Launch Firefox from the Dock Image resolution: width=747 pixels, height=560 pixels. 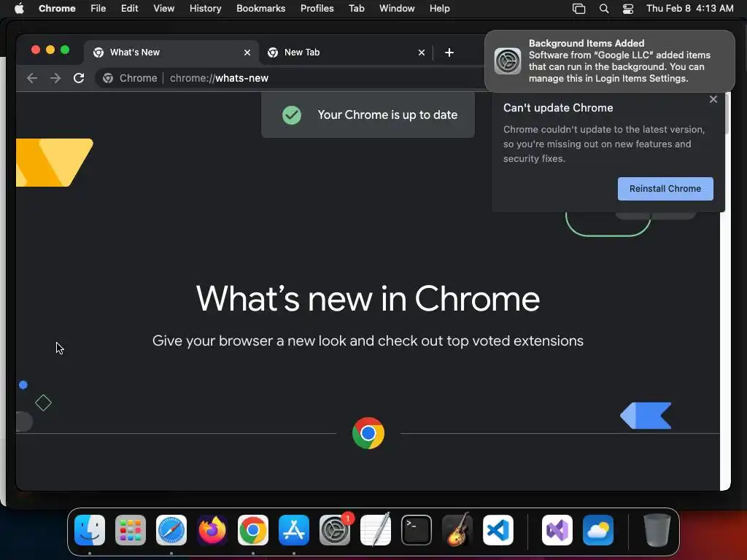pyautogui.click(x=212, y=530)
